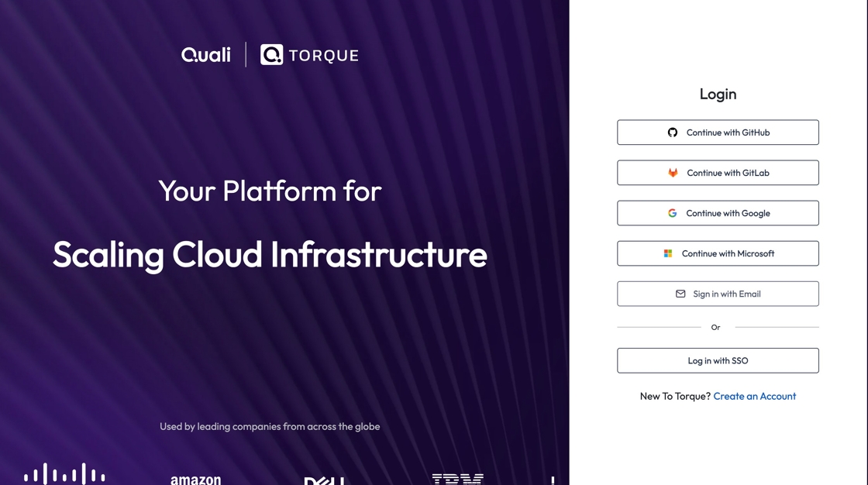The image size is (868, 485).
Task: Click the 'Scaling Cloud Infrastructure' headline
Action: pos(270,255)
